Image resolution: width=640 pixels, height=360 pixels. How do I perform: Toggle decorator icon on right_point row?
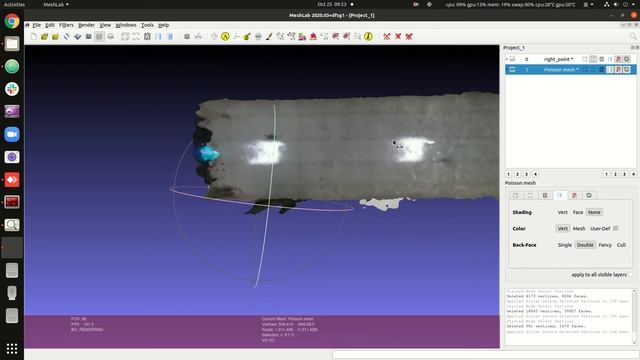click(627, 59)
